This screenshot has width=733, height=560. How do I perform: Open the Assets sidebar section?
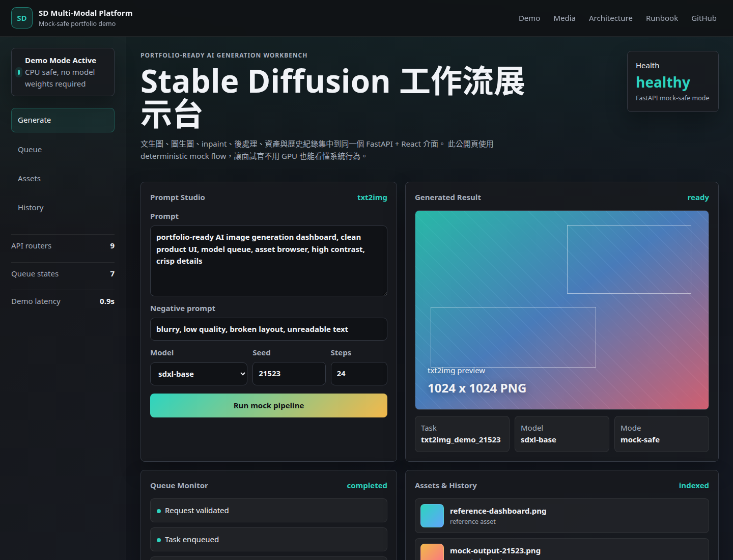point(63,179)
